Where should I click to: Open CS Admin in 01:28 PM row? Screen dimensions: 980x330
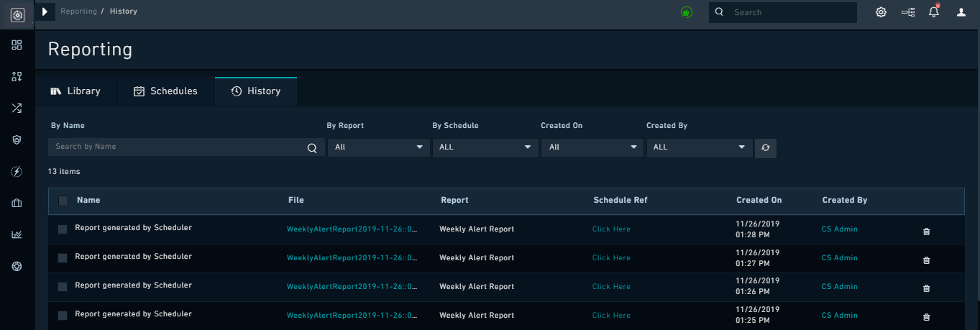point(840,229)
